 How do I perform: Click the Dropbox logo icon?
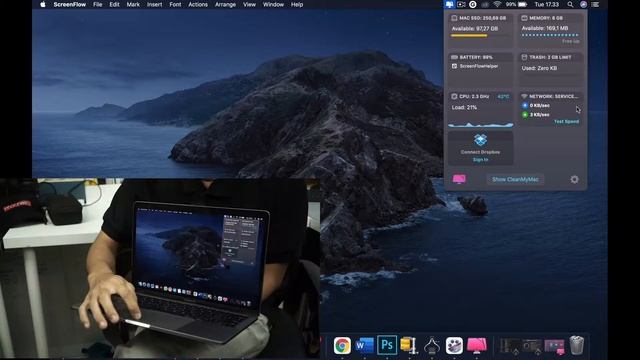(480, 140)
